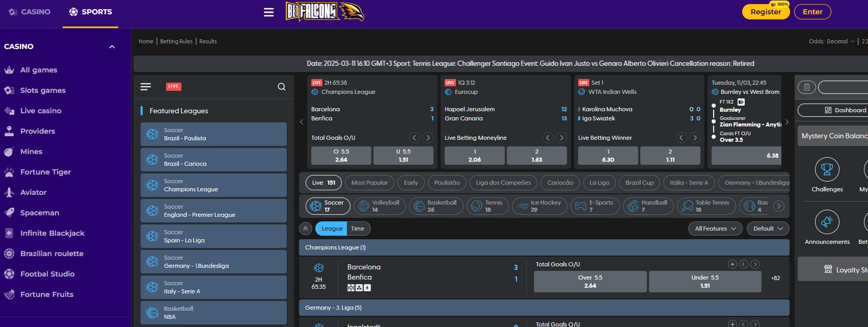The width and height of the screenshot is (868, 327).
Task: Select the Ice Hockey sport filter
Action: 540,206
